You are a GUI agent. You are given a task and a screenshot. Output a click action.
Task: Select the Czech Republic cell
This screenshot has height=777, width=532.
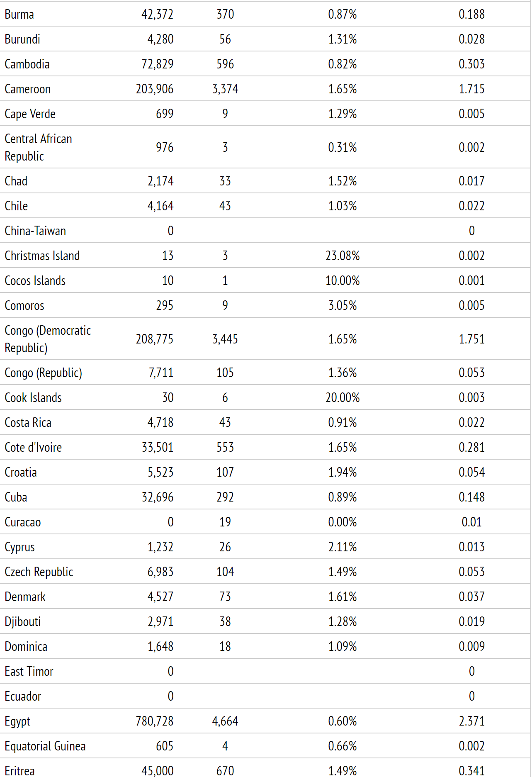pyautogui.click(x=39, y=572)
